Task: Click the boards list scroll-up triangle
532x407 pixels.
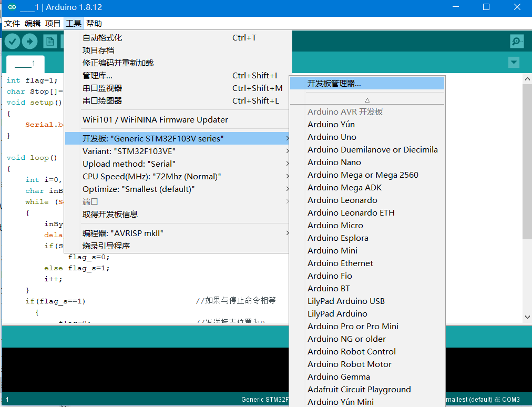Action: [367, 100]
